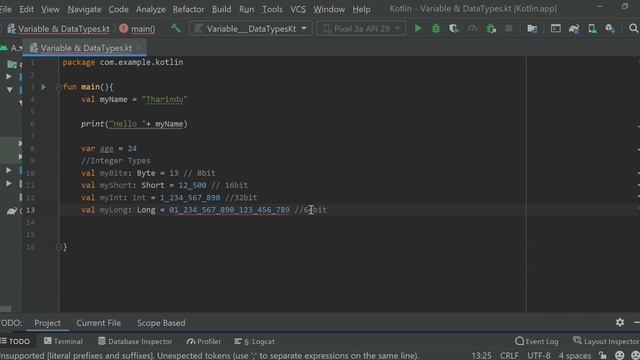Image resolution: width=640 pixels, height=360 pixels.
Task: Hide the TODO panel with minimize dash
Action: coord(636,322)
